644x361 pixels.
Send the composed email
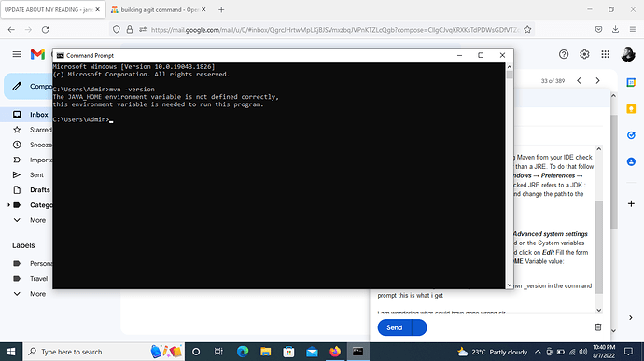pyautogui.click(x=394, y=327)
